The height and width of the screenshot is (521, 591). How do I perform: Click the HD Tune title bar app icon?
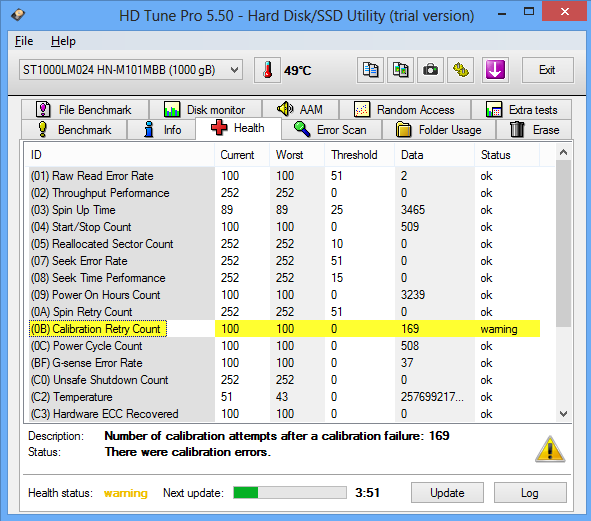point(18,15)
